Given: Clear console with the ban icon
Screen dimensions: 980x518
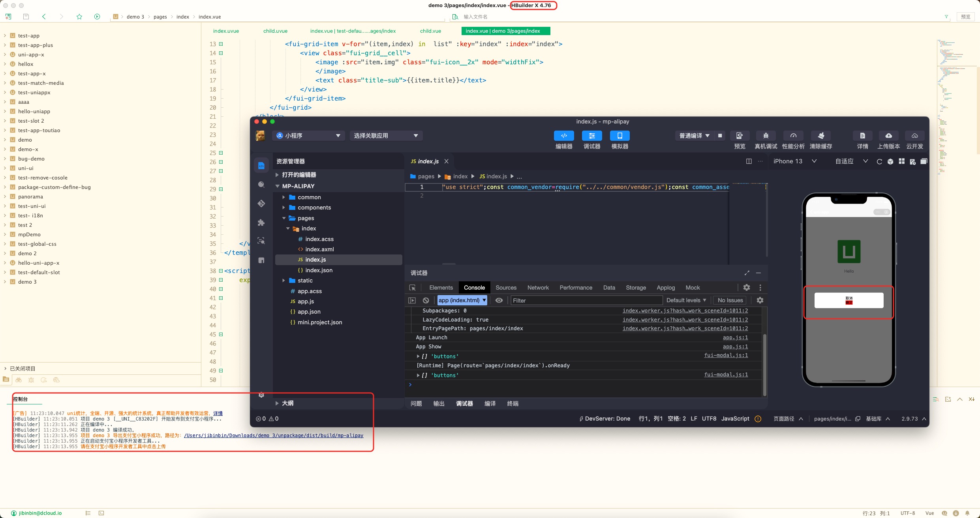Looking at the screenshot, I should tap(426, 300).
